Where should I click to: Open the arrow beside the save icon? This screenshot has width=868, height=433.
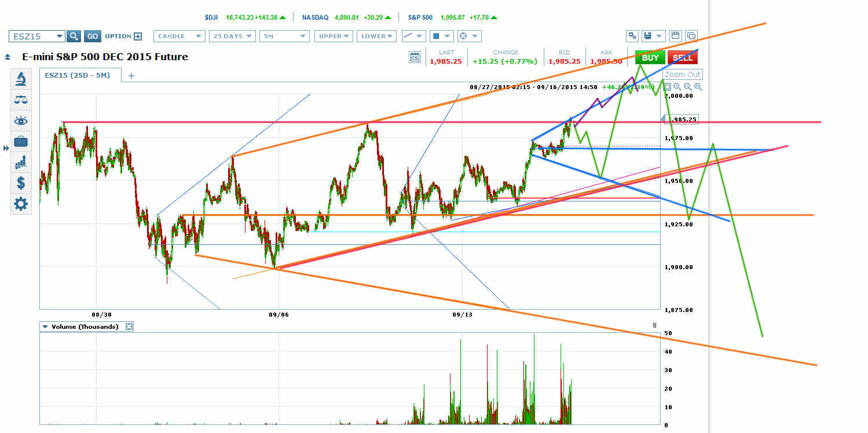pos(660,35)
